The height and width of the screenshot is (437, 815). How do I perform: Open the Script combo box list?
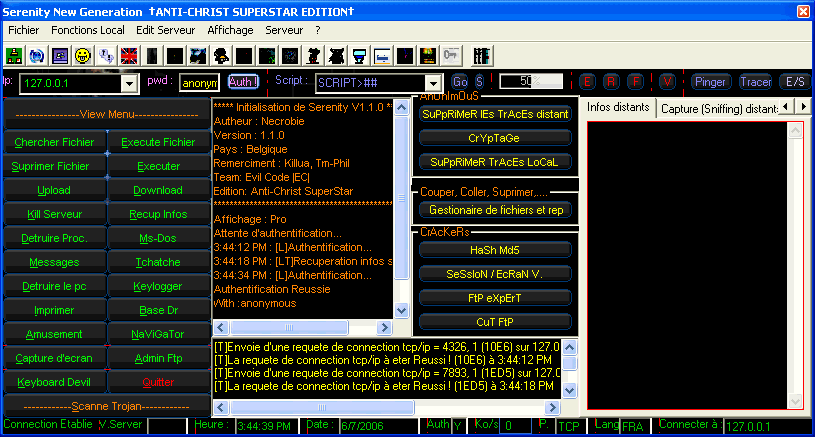[x=432, y=83]
